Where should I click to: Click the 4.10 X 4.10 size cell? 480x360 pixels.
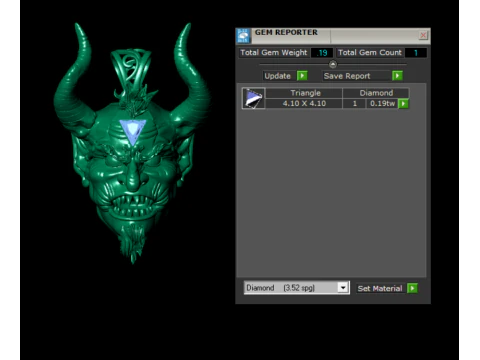tap(304, 104)
